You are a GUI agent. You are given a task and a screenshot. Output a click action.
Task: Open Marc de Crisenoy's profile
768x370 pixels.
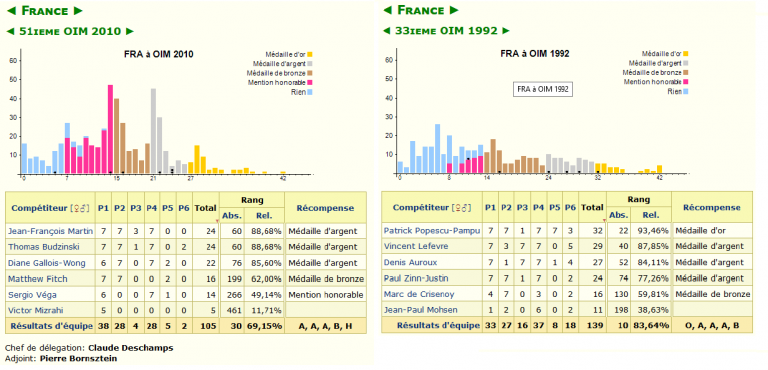coord(419,294)
